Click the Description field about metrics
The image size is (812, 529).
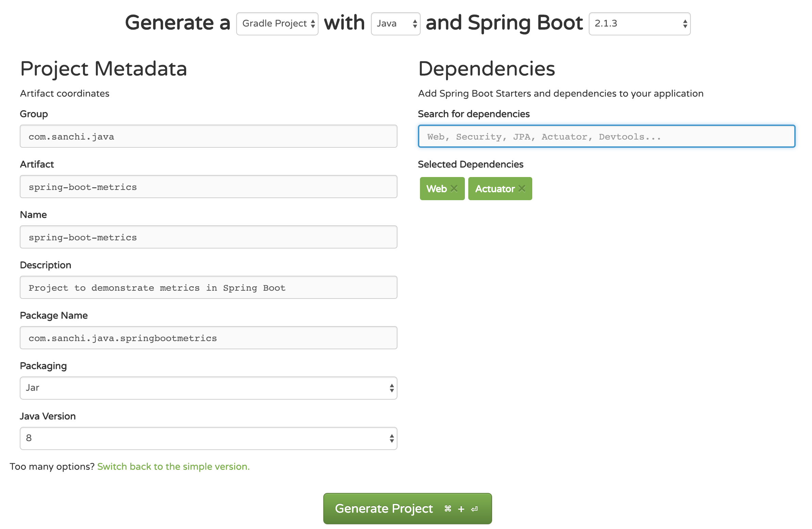click(209, 287)
